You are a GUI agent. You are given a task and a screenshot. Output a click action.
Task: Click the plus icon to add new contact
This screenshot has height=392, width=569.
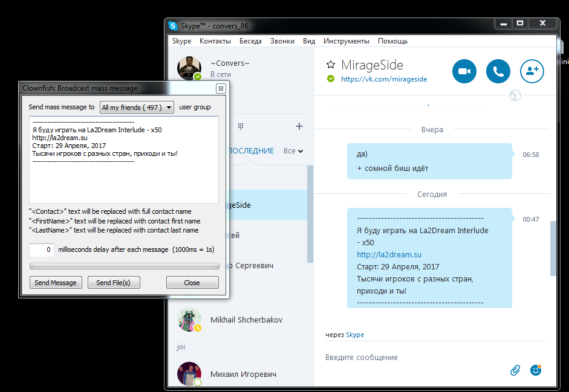coord(299,126)
